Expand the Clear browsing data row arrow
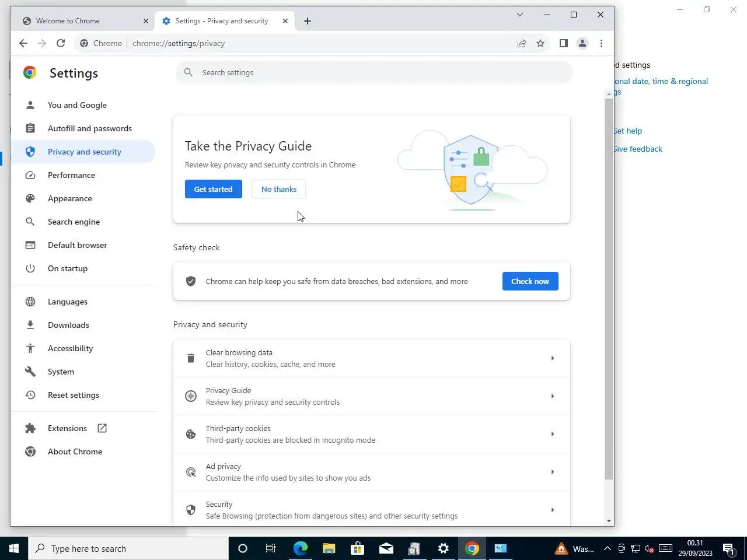 click(x=552, y=358)
